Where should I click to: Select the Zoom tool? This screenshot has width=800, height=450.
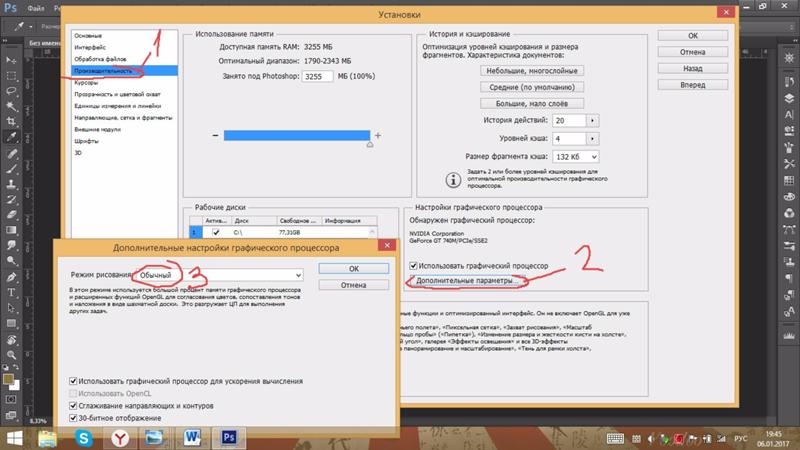click(11, 355)
